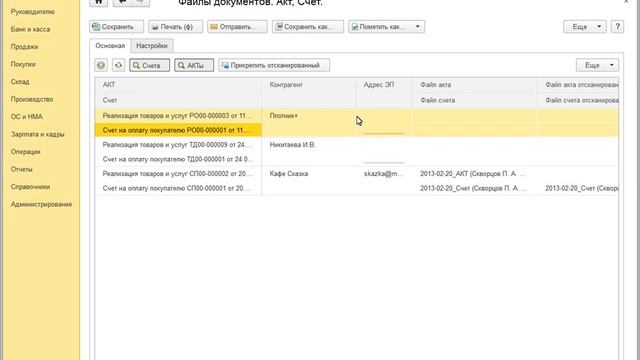The image size is (640, 360).
Task: Open Склад section in sidebar
Action: pyautogui.click(x=20, y=82)
